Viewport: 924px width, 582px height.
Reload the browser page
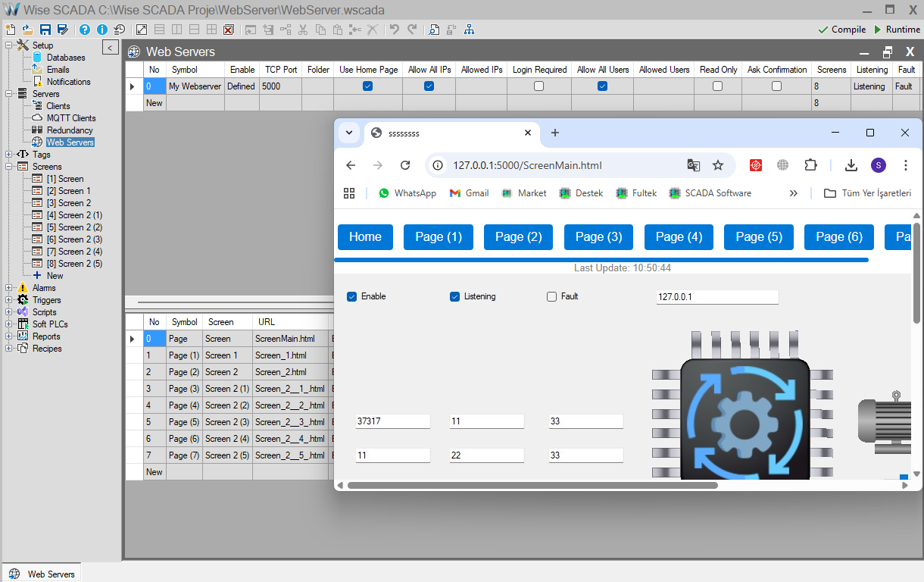tap(405, 165)
